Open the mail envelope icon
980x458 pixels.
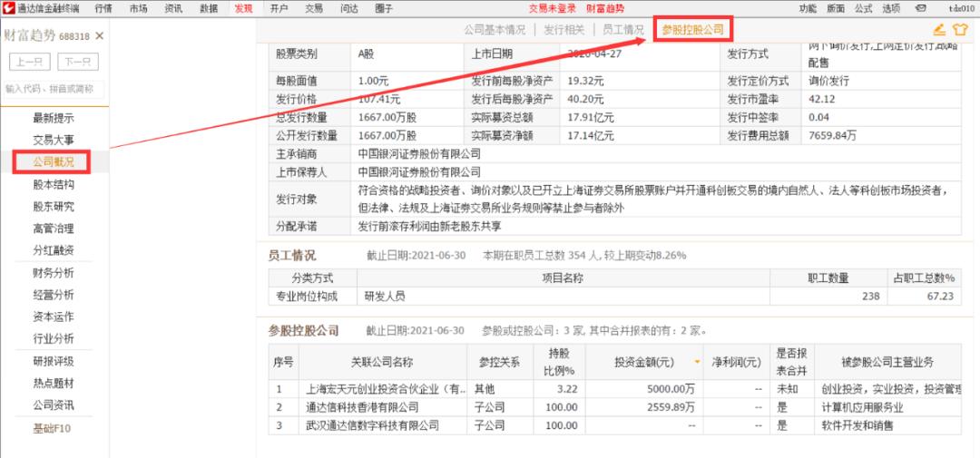pos(921,8)
